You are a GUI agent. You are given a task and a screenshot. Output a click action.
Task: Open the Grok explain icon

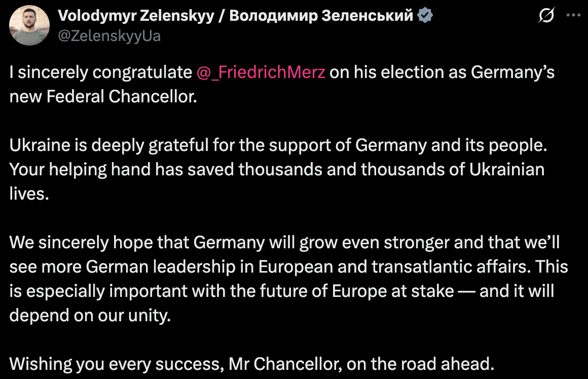(x=546, y=16)
